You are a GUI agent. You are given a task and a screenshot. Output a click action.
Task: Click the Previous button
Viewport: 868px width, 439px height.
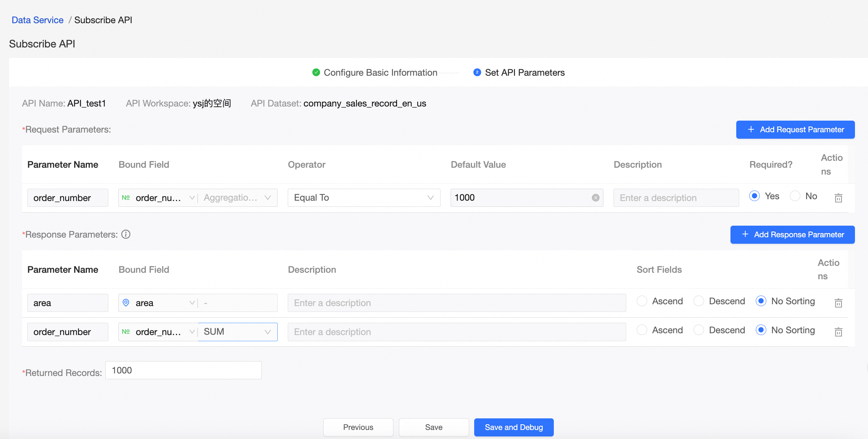(x=358, y=427)
